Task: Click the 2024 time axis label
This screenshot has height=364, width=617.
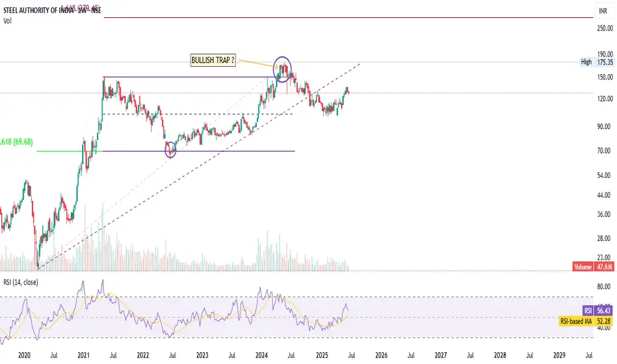Action: (x=261, y=355)
